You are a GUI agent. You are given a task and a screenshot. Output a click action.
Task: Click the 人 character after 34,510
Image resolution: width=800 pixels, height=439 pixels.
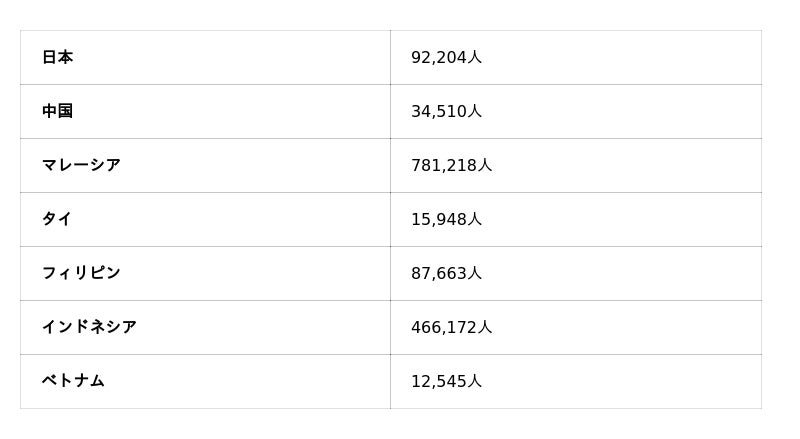[x=475, y=112]
